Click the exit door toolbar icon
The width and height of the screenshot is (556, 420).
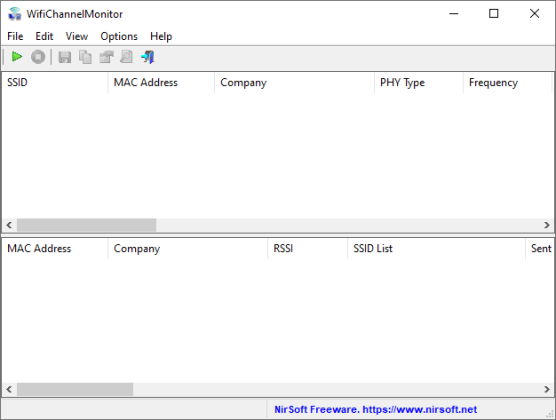coord(148,57)
